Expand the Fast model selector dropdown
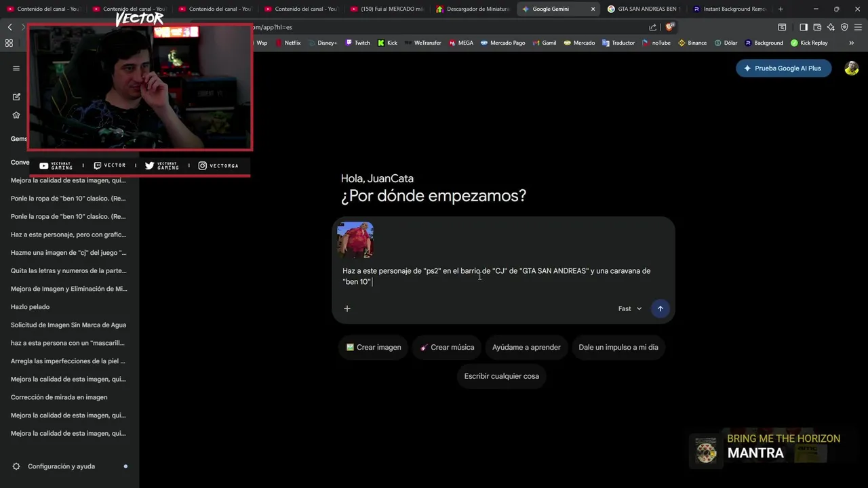 coord(630,308)
